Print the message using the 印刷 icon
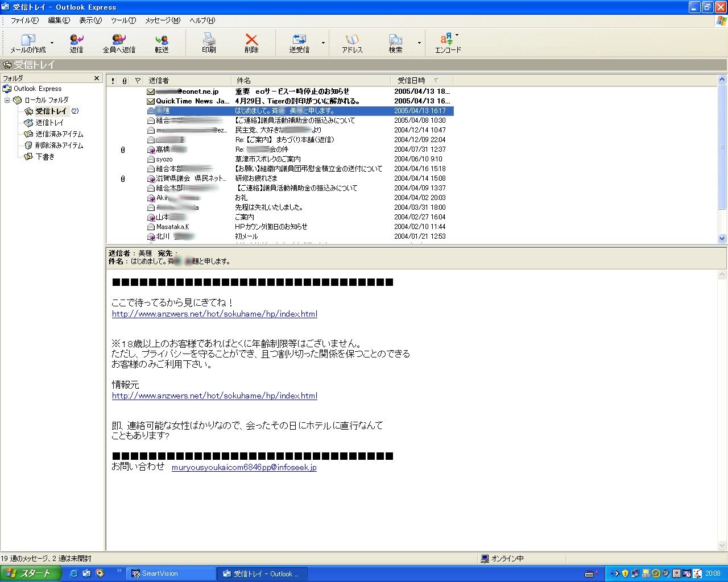 [x=209, y=43]
